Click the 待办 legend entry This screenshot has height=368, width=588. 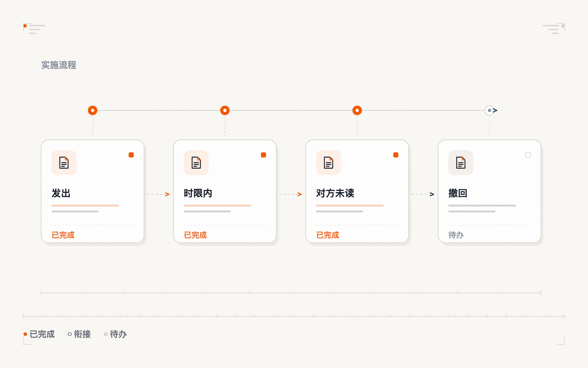click(x=115, y=334)
